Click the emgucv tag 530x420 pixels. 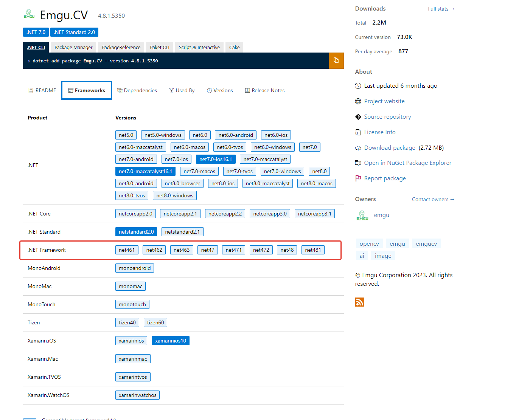(426, 244)
